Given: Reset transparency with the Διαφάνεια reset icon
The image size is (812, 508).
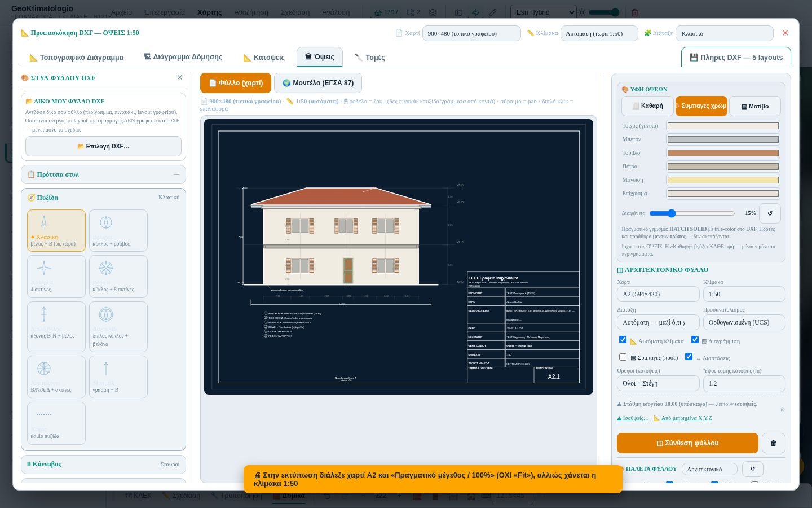Looking at the screenshot, I should point(770,213).
